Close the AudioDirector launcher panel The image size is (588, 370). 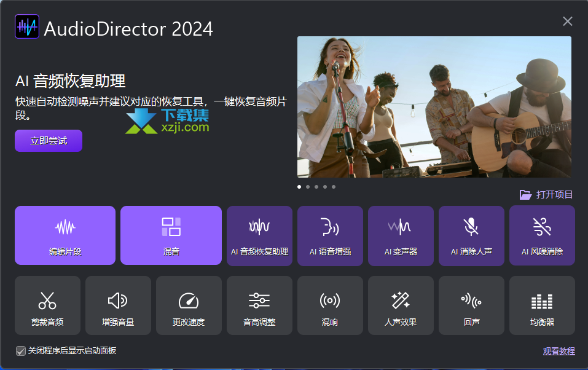pos(567,22)
